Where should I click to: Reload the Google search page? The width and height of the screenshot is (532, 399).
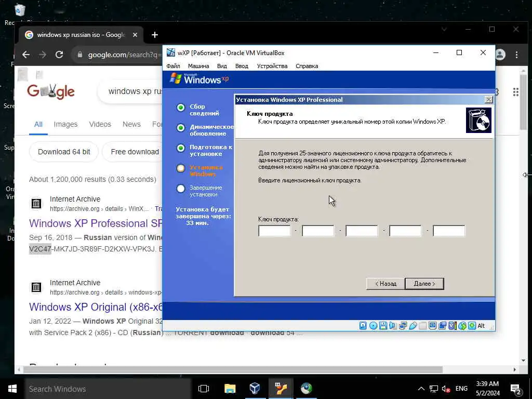click(59, 55)
